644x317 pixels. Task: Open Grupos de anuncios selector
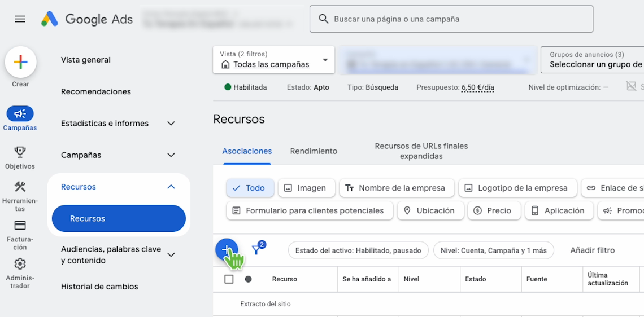592,60
